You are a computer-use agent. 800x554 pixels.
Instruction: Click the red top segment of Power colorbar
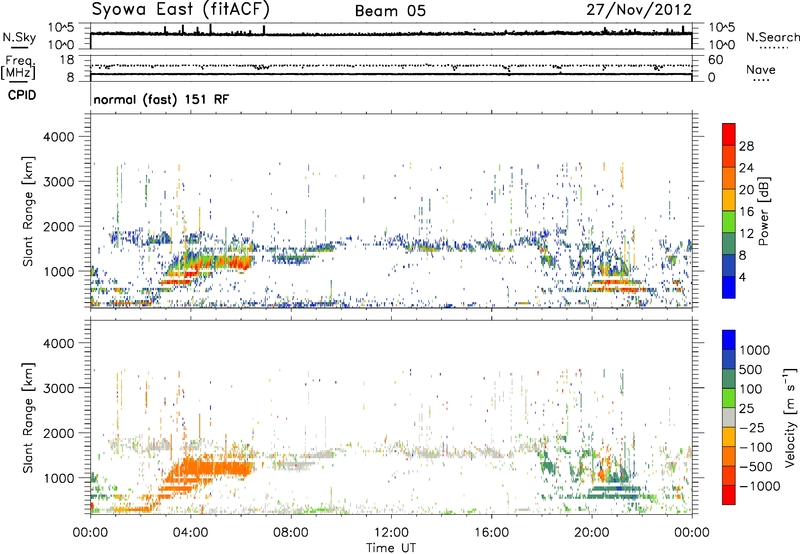(x=729, y=134)
